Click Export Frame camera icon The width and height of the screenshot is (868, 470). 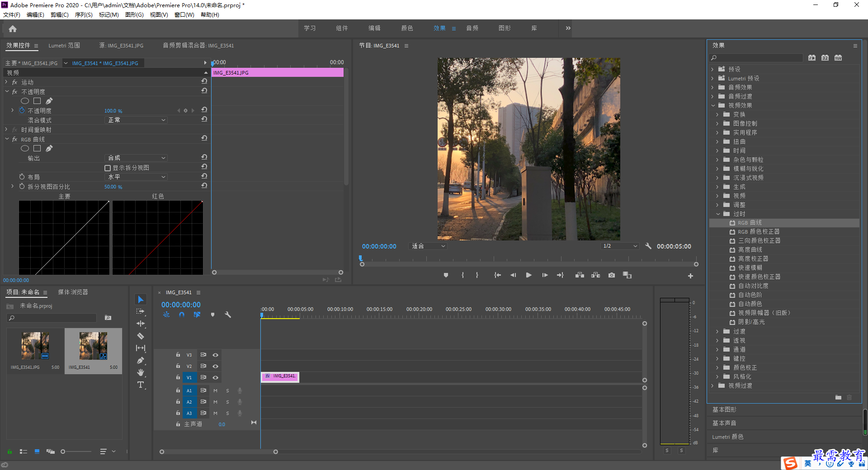612,275
